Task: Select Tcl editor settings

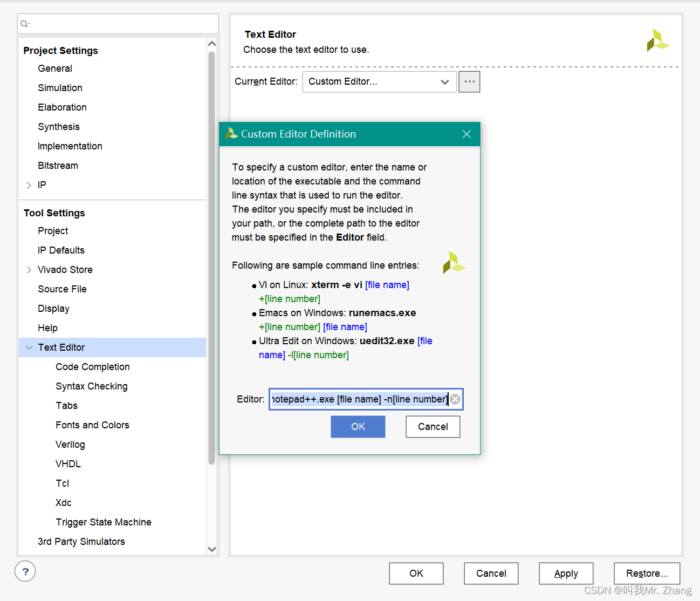Action: (62, 483)
